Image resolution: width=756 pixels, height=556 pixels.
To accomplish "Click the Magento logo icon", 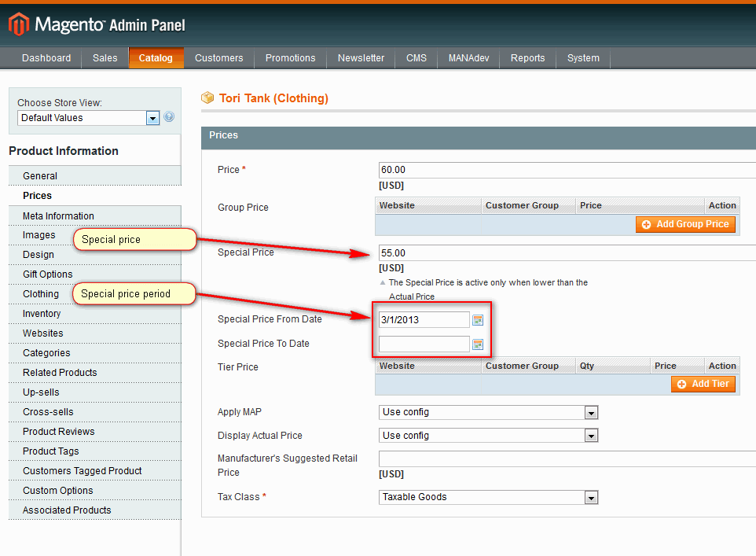I will point(19,24).
